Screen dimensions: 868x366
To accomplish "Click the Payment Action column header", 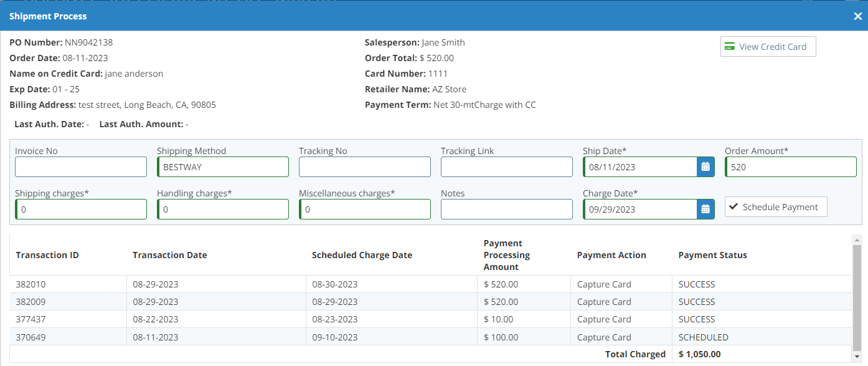I will 611,255.
